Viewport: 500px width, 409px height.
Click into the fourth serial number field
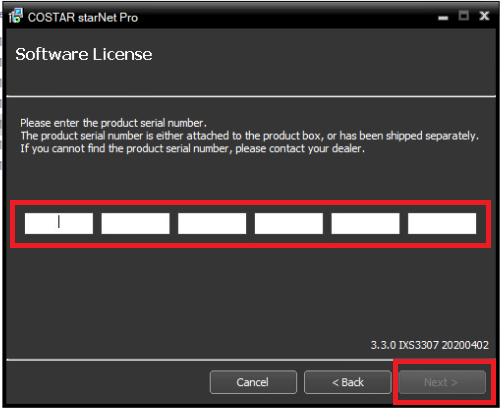coord(289,223)
